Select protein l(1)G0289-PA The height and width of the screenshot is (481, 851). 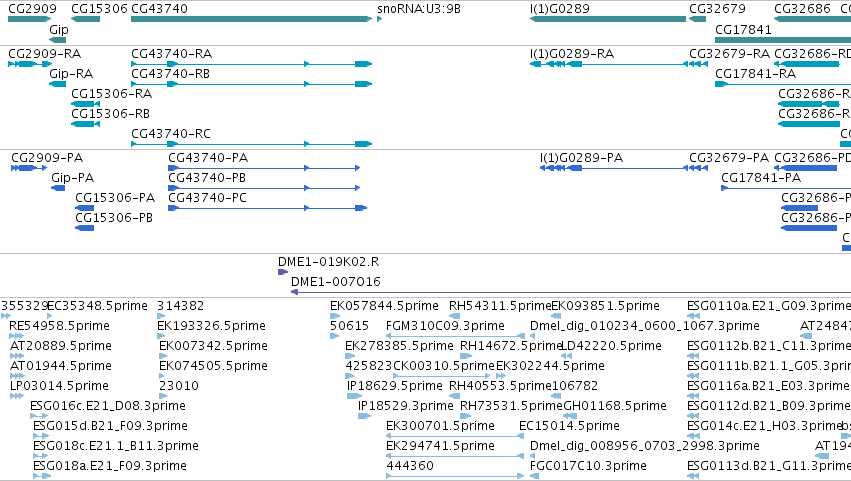tap(613, 168)
